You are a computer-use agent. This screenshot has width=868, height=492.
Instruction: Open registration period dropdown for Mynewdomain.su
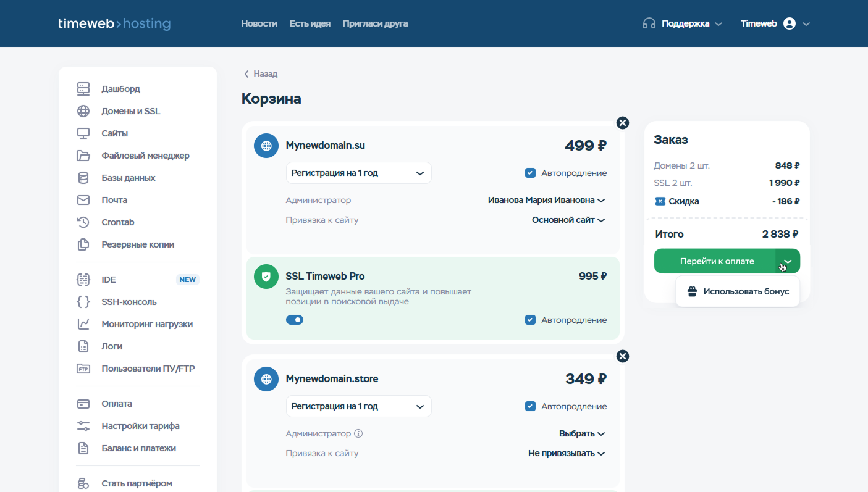point(358,173)
